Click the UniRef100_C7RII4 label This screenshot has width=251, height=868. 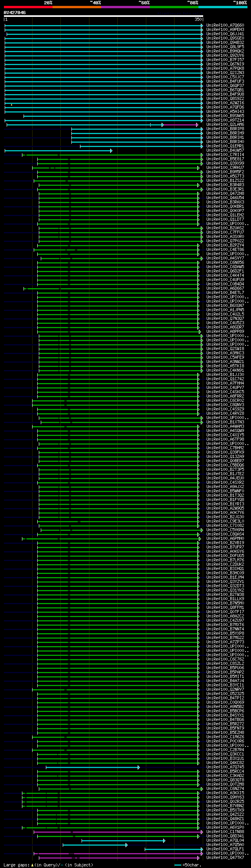tap(225, 155)
